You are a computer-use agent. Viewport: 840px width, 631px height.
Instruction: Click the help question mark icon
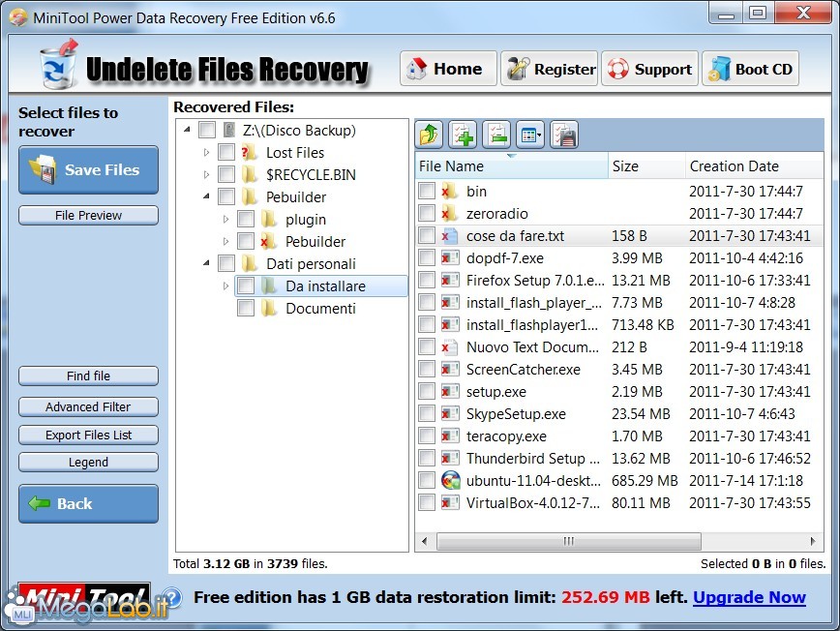[172, 597]
